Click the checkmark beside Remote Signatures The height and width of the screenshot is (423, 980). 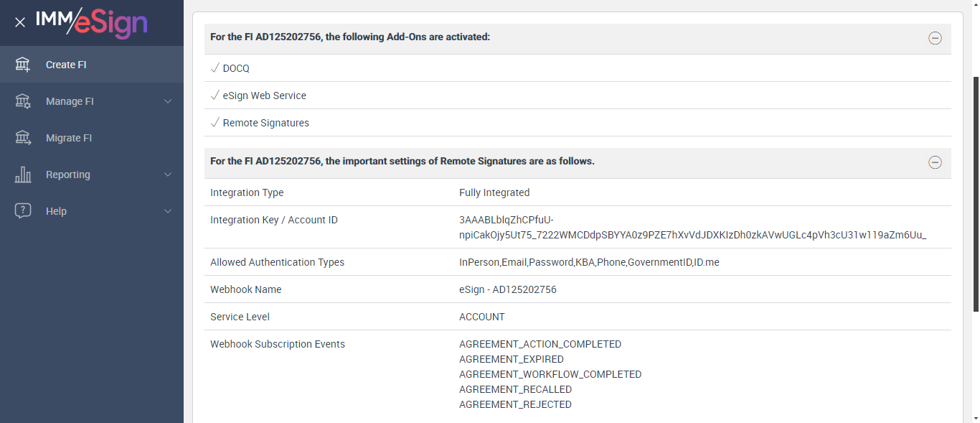[x=215, y=123]
